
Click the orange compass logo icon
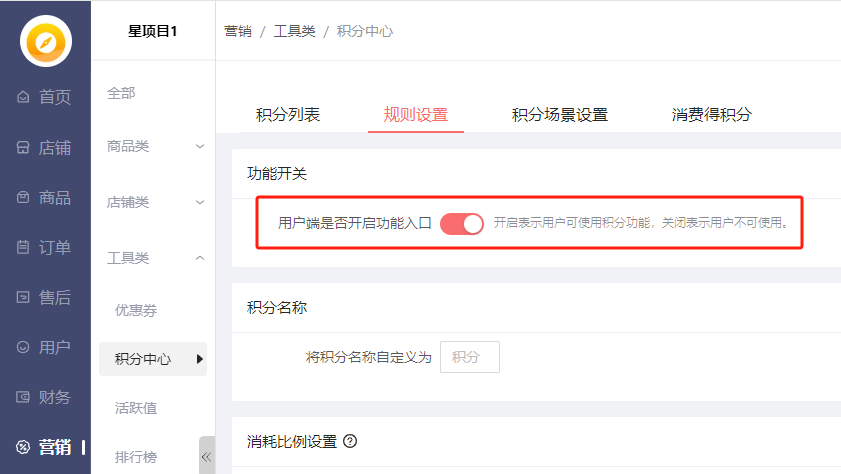point(46,41)
